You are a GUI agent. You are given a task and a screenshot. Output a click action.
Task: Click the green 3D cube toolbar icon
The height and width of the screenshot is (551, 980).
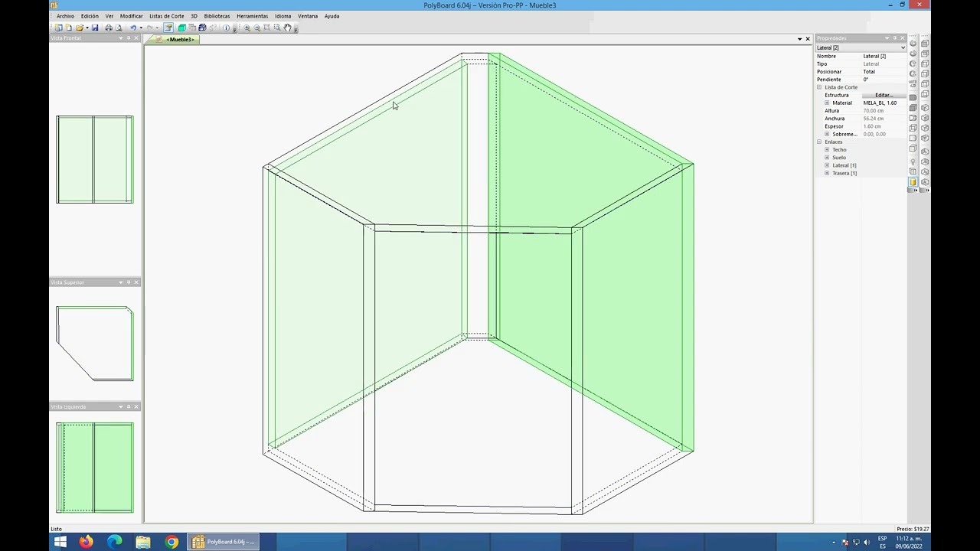pos(182,28)
